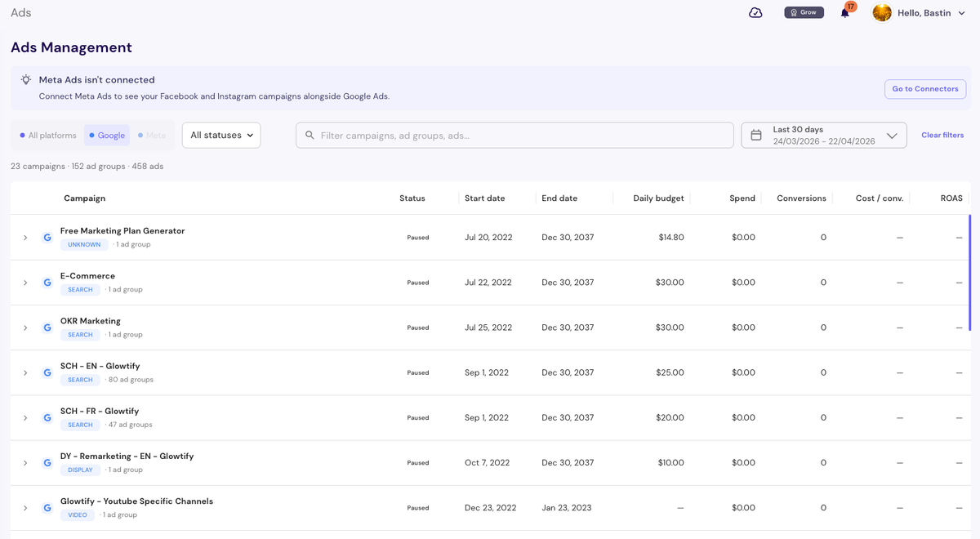
Task: Click the filter campaigns search field
Action: tap(514, 136)
